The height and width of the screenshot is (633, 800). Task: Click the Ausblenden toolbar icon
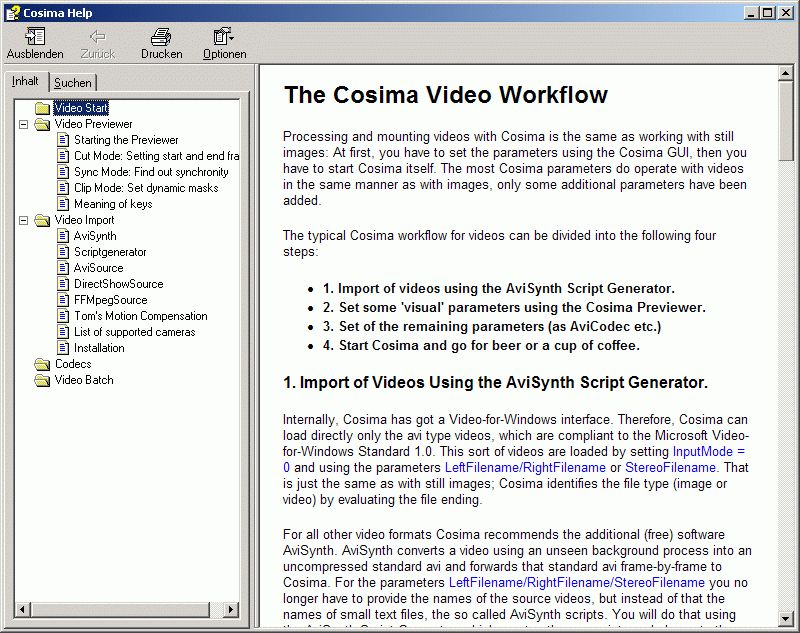click(35, 38)
